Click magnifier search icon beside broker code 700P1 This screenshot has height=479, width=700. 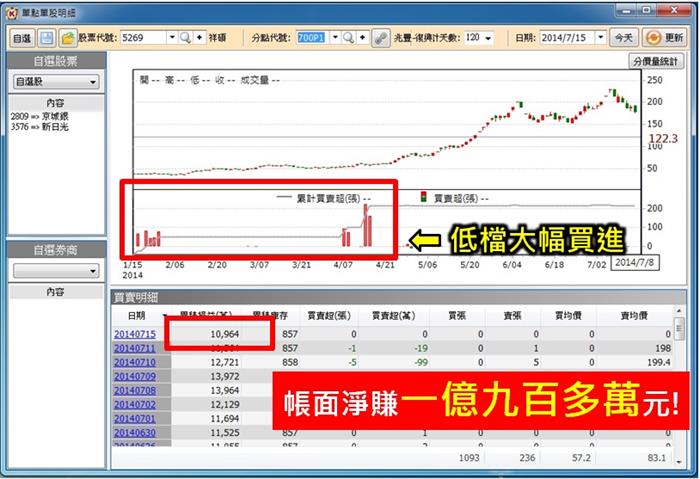348,38
